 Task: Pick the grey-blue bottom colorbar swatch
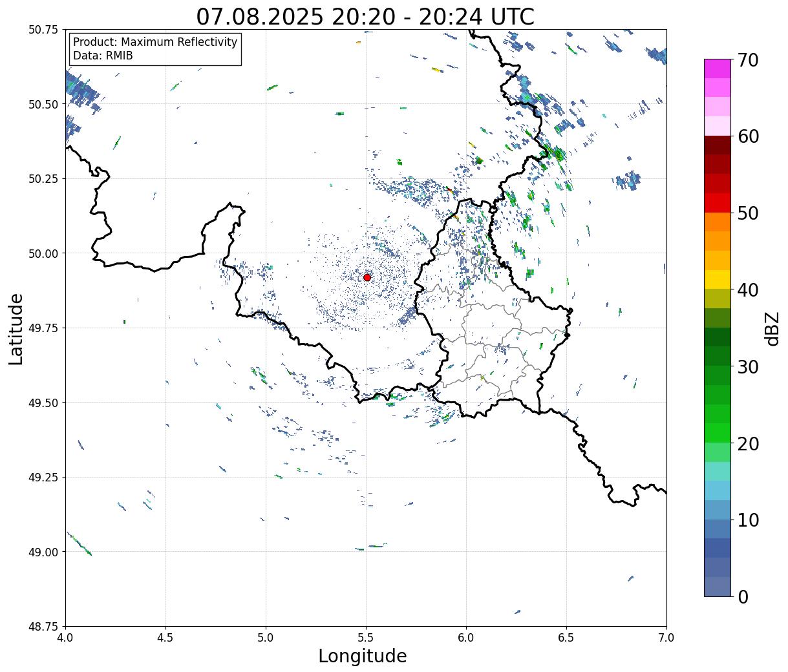[718, 586]
